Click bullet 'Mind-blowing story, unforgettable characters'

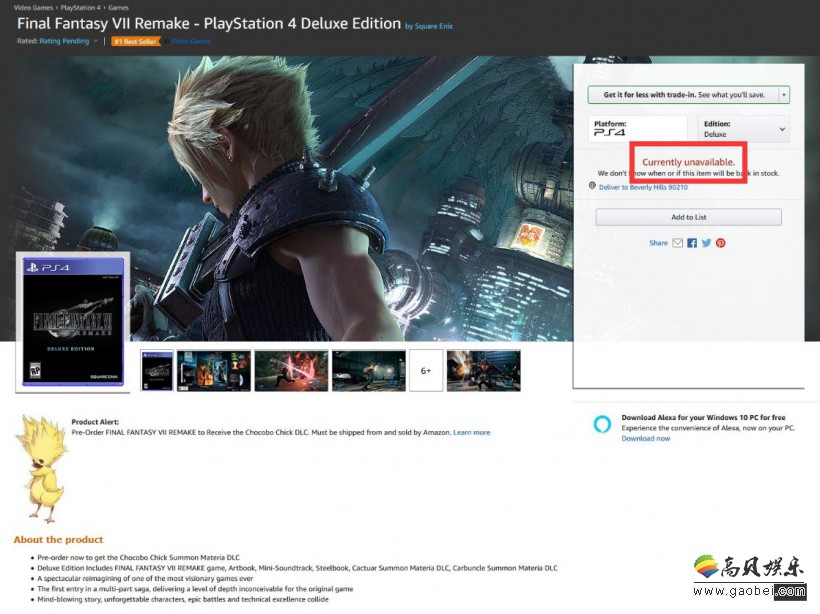point(183,599)
